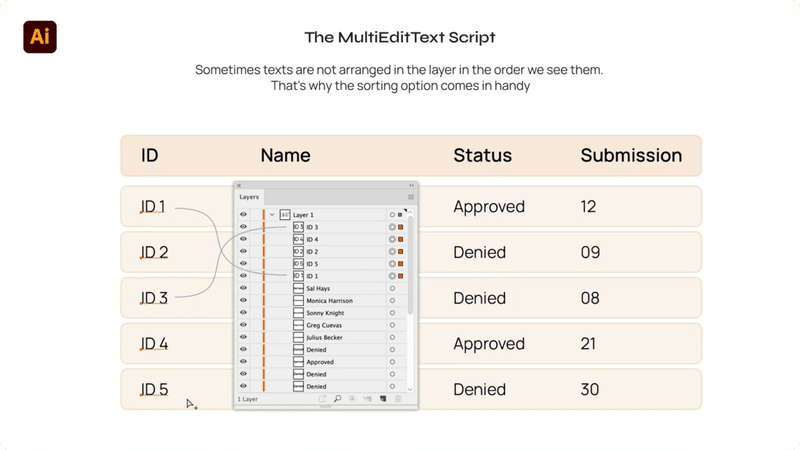
Task: Click the Create New Layer icon
Action: 383,399
